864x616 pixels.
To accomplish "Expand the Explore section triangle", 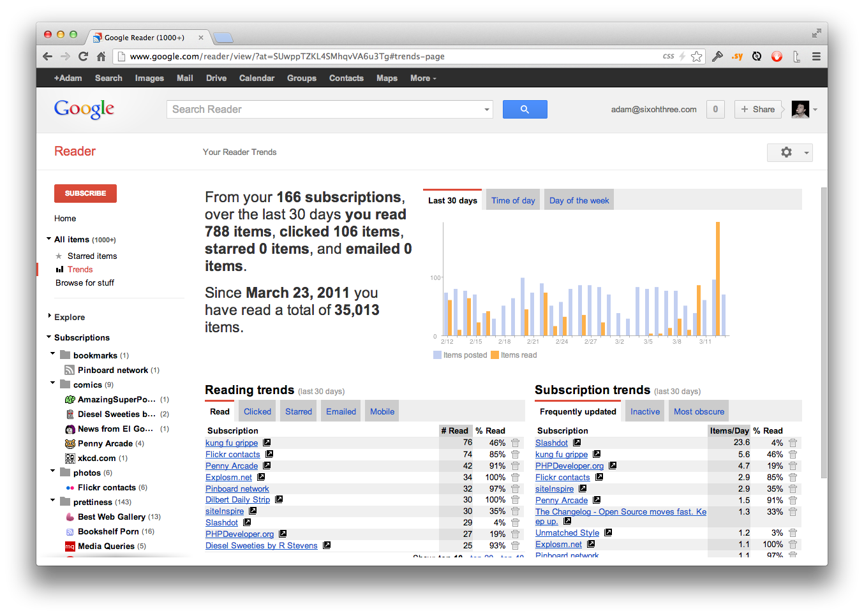I will (x=49, y=316).
